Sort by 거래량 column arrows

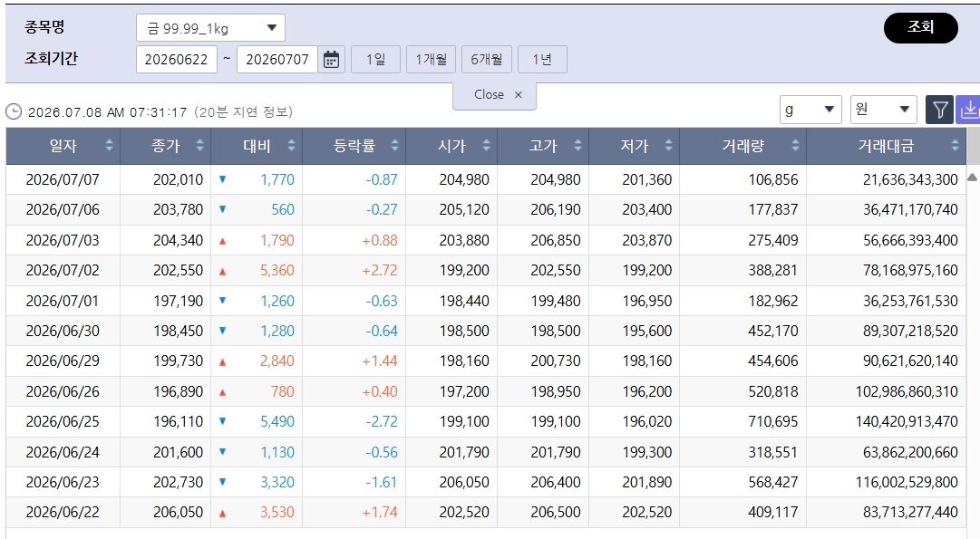796,146
